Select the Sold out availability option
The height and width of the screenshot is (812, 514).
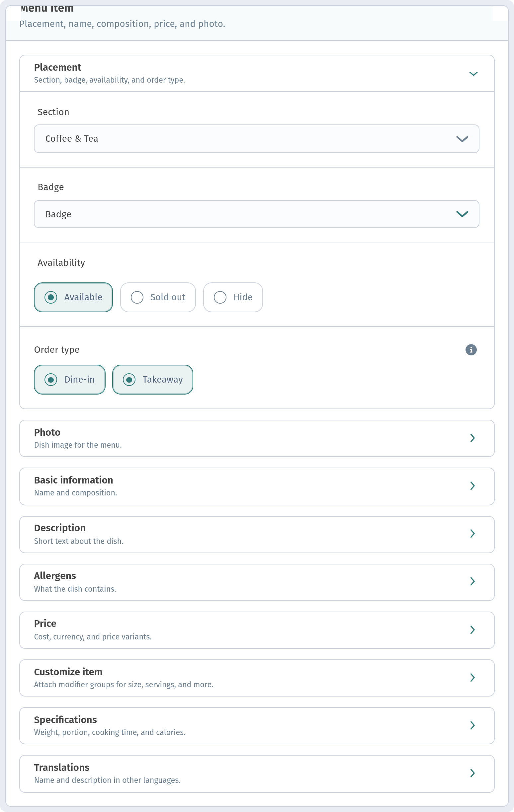click(158, 297)
